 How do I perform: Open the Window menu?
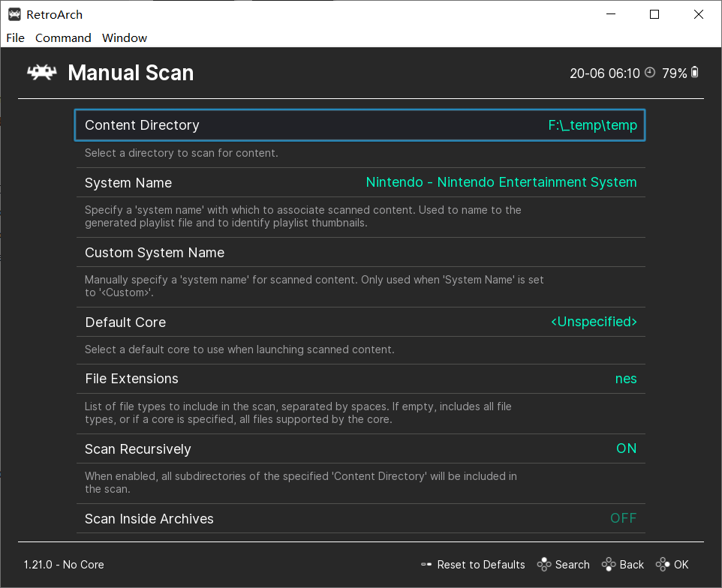point(125,37)
